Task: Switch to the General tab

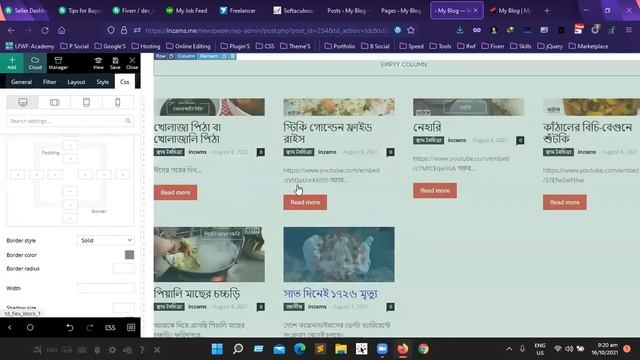Action: 21,82
